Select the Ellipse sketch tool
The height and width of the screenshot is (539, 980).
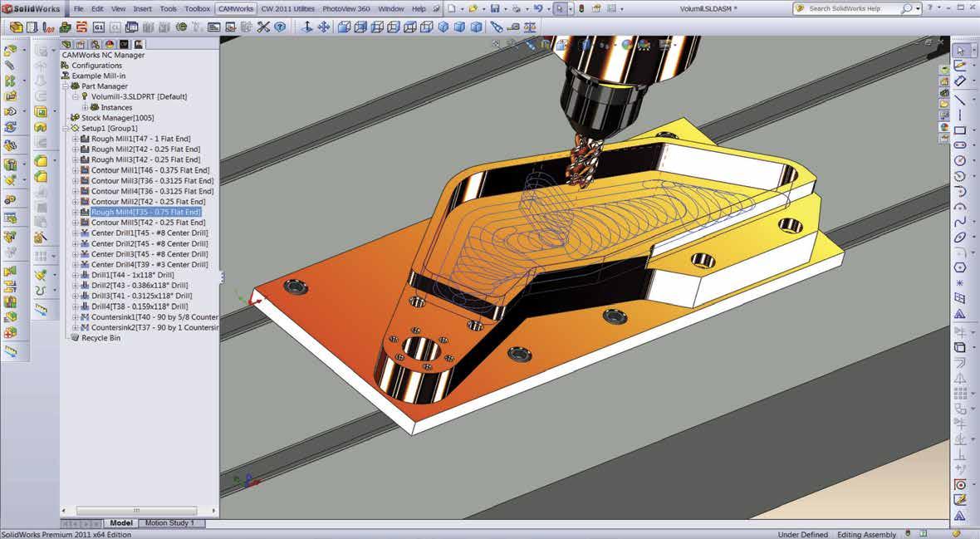click(960, 237)
